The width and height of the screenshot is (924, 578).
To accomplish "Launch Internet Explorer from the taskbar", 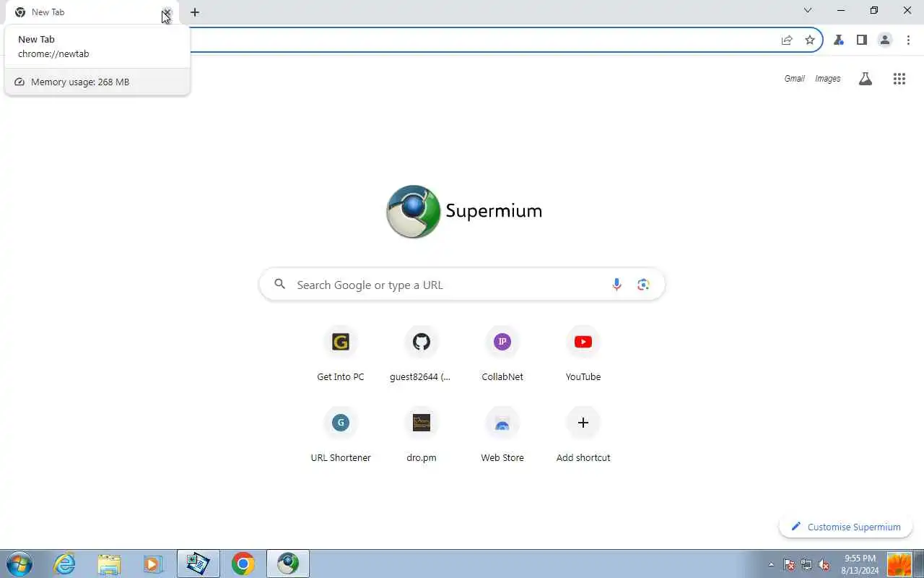I will coord(65,564).
